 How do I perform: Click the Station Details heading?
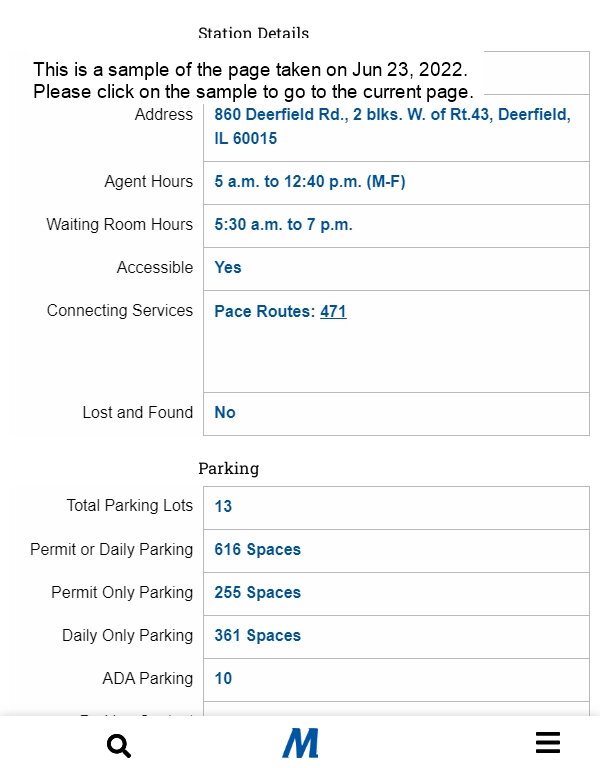coord(253,33)
